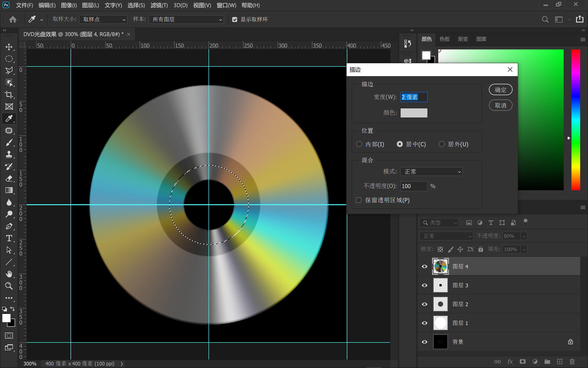The width and height of the screenshot is (588, 368).
Task: Select the Pen tool
Action: (x=9, y=226)
